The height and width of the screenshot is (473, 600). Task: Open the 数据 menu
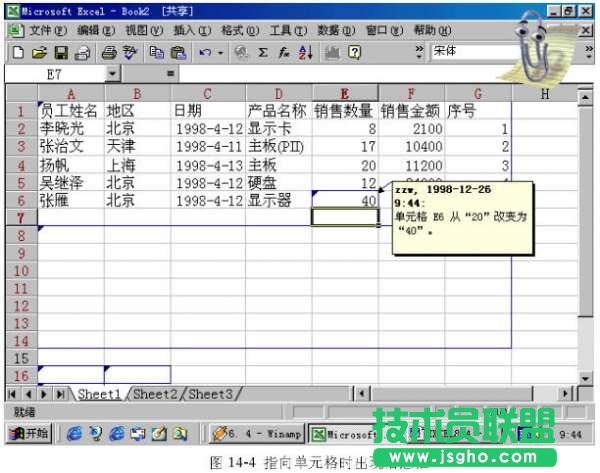[x=336, y=31]
